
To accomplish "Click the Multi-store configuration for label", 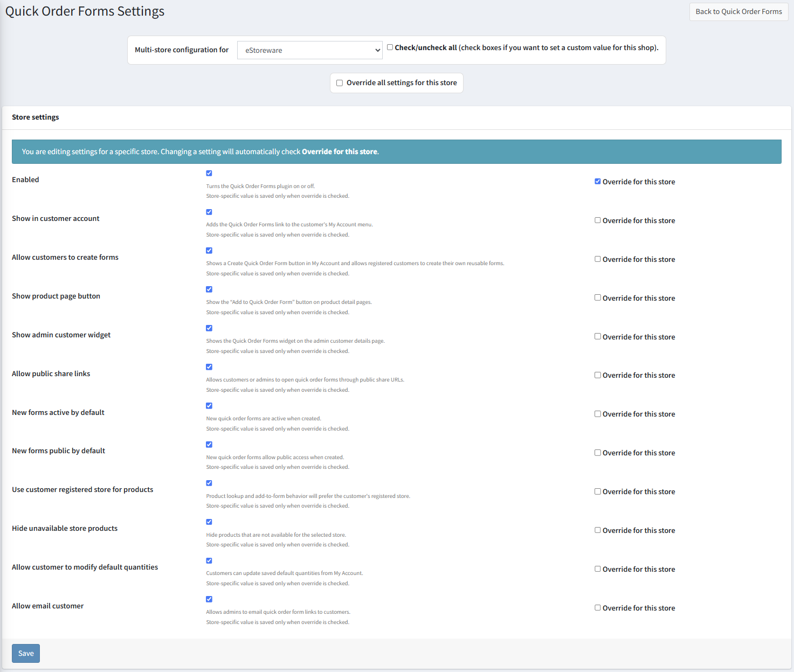I will point(182,50).
